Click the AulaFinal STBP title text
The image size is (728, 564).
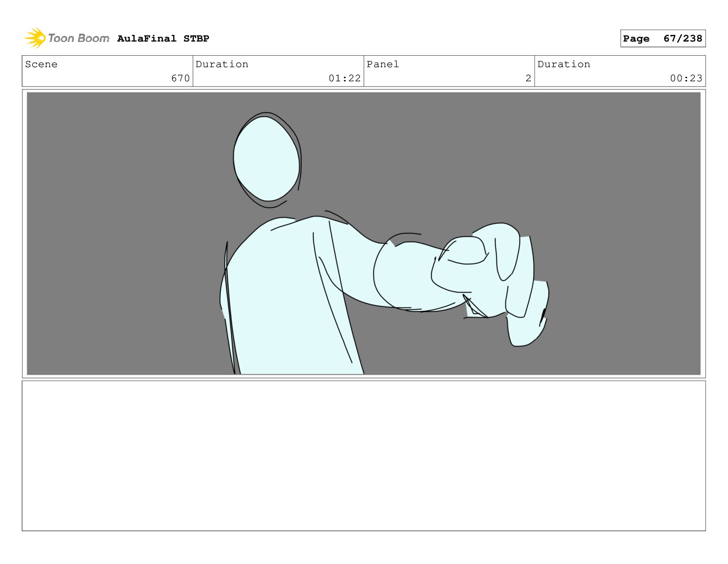point(163,38)
